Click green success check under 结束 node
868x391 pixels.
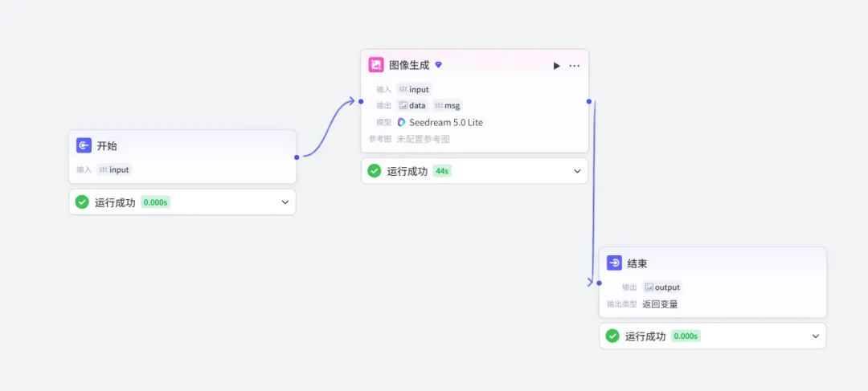click(612, 336)
